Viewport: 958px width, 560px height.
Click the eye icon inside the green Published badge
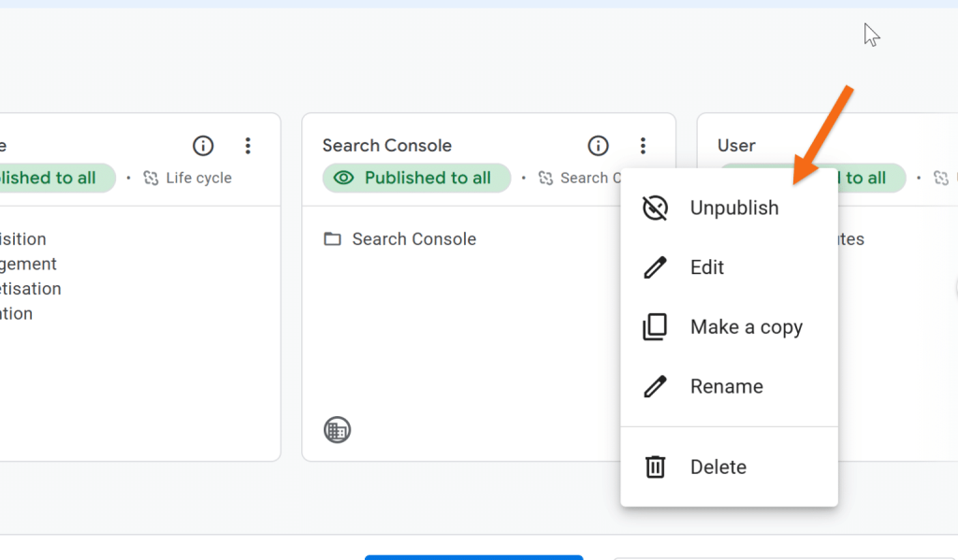coord(345,178)
